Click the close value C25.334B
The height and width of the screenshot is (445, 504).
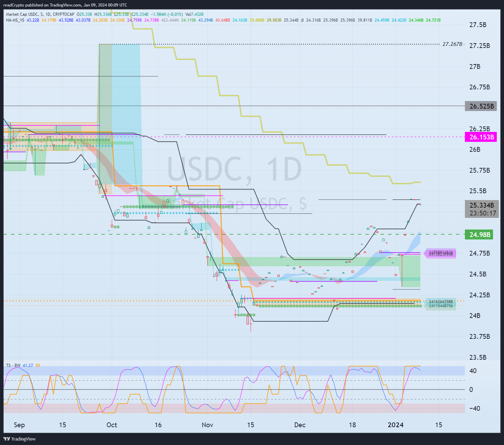tap(140, 14)
